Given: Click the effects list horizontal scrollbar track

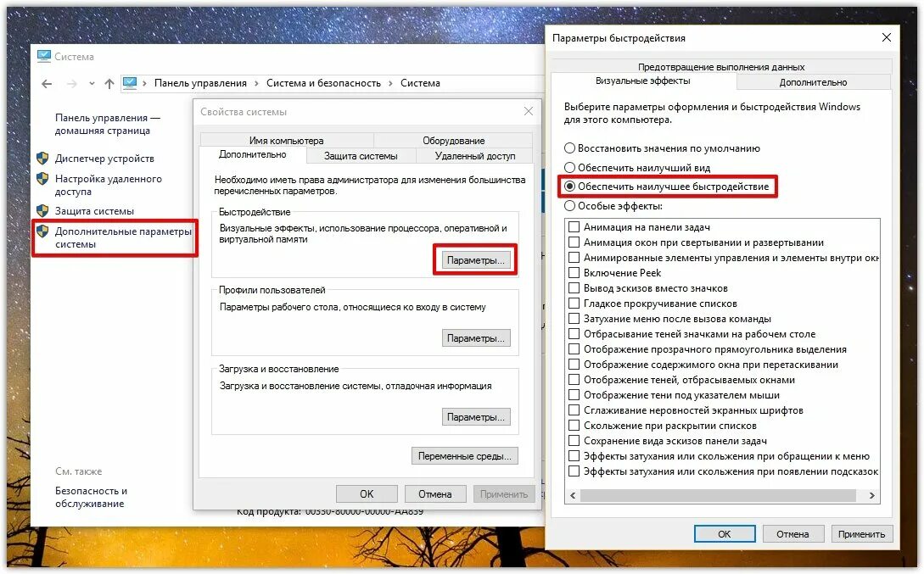Looking at the screenshot, I should tap(718, 496).
